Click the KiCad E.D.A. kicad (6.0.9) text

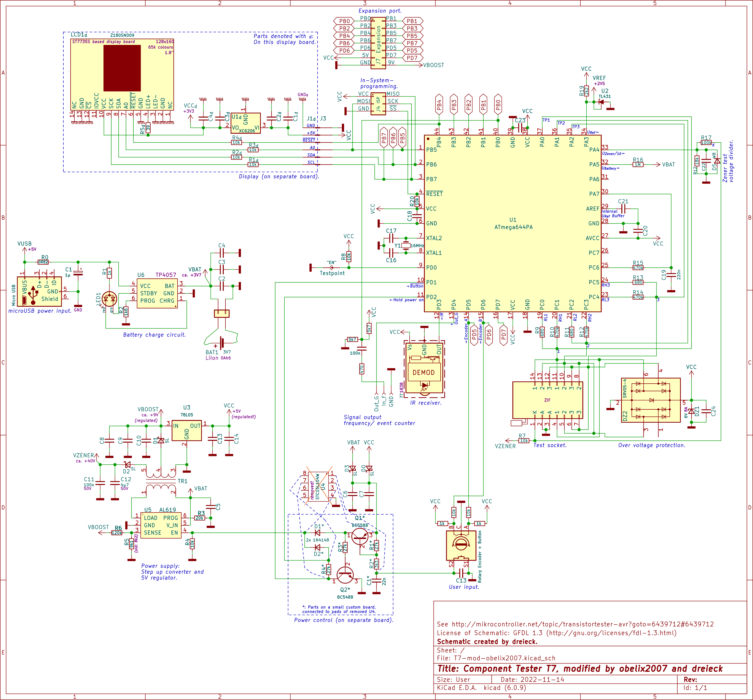tap(482, 688)
